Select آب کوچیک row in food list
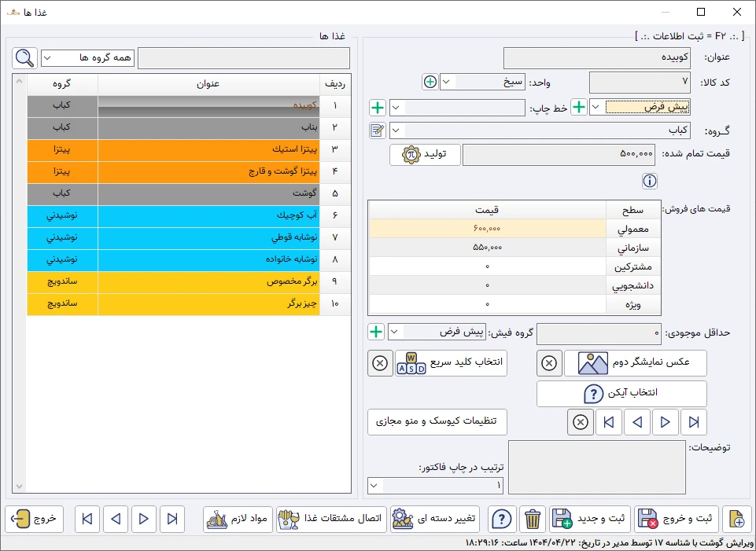 pyautogui.click(x=189, y=215)
